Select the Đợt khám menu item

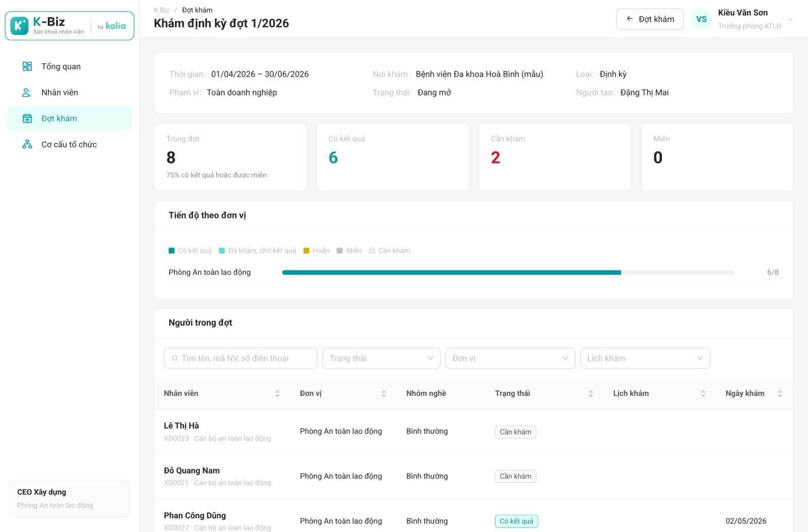[x=70, y=118]
